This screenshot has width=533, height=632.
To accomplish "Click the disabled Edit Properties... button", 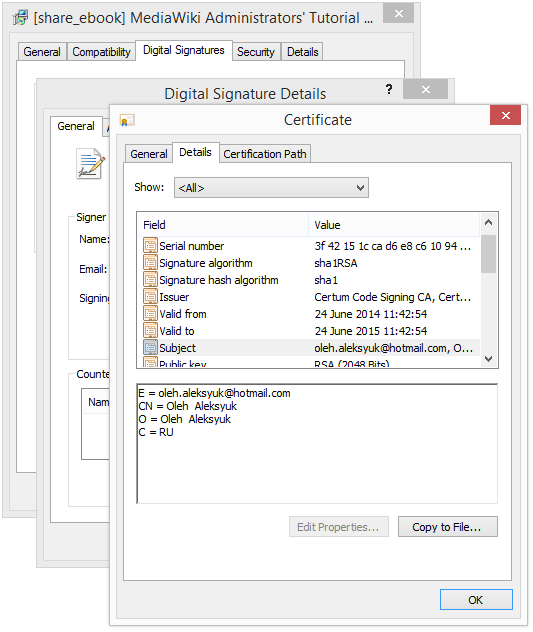I will click(x=339, y=527).
